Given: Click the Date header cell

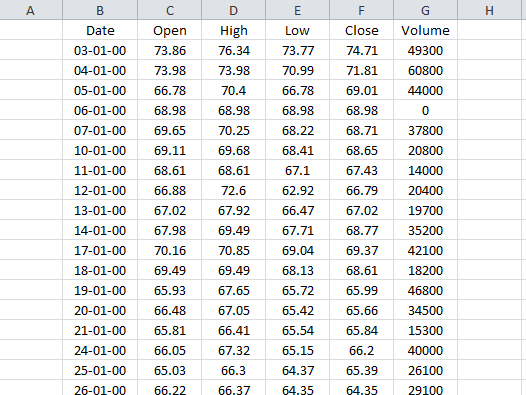Looking at the screenshot, I should (x=100, y=30).
